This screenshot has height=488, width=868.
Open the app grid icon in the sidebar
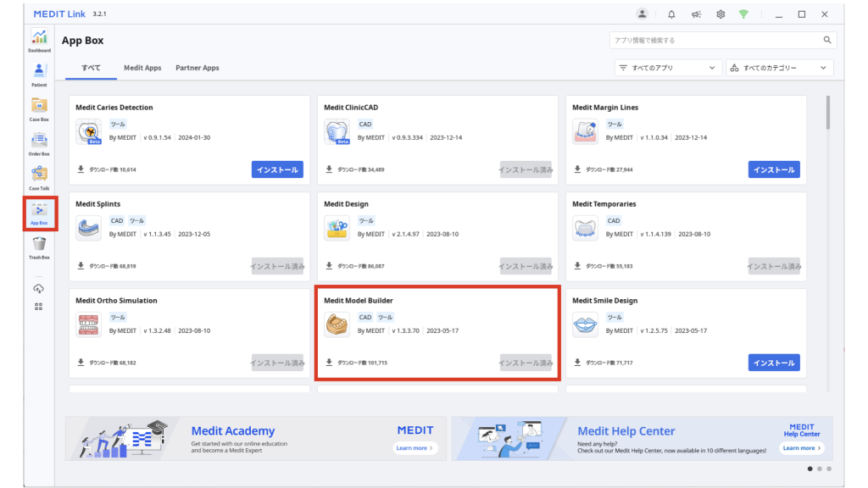pos(39,307)
